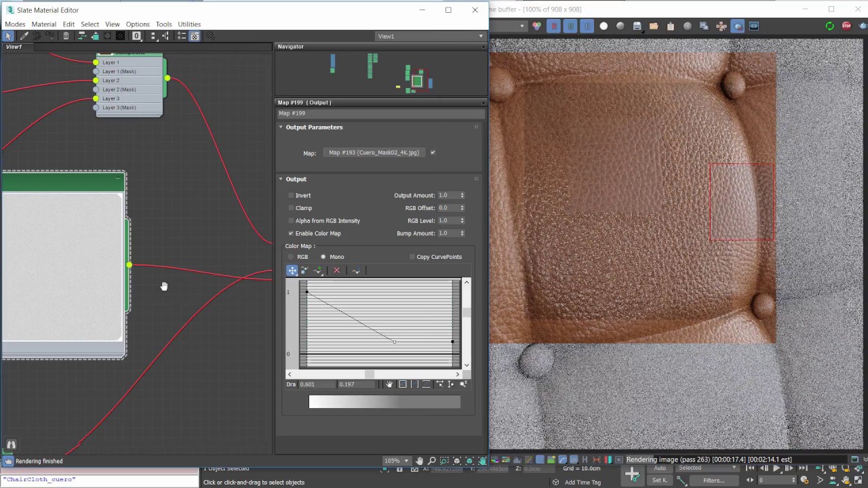
Task: Click green refresh render icon
Action: tap(830, 26)
